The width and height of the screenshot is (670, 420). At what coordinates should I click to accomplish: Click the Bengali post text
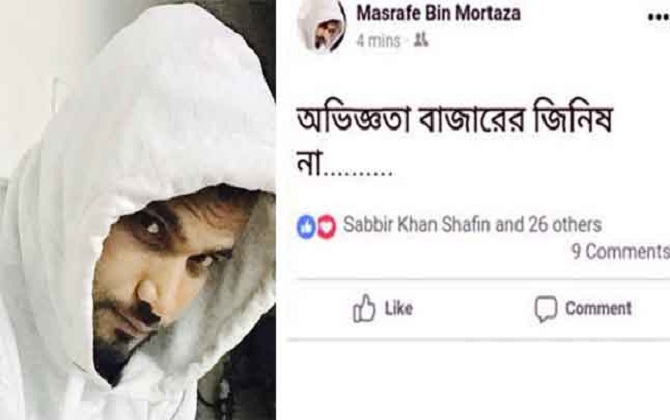(x=455, y=139)
